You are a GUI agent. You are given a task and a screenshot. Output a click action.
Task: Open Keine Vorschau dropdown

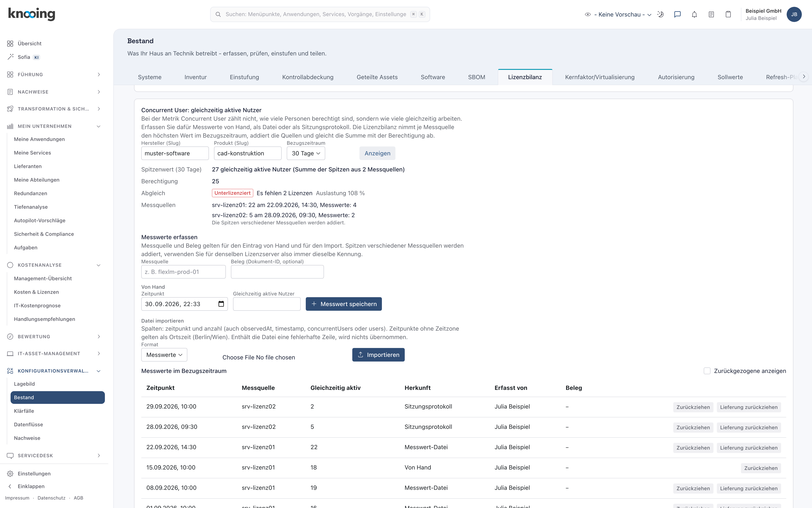623,14
